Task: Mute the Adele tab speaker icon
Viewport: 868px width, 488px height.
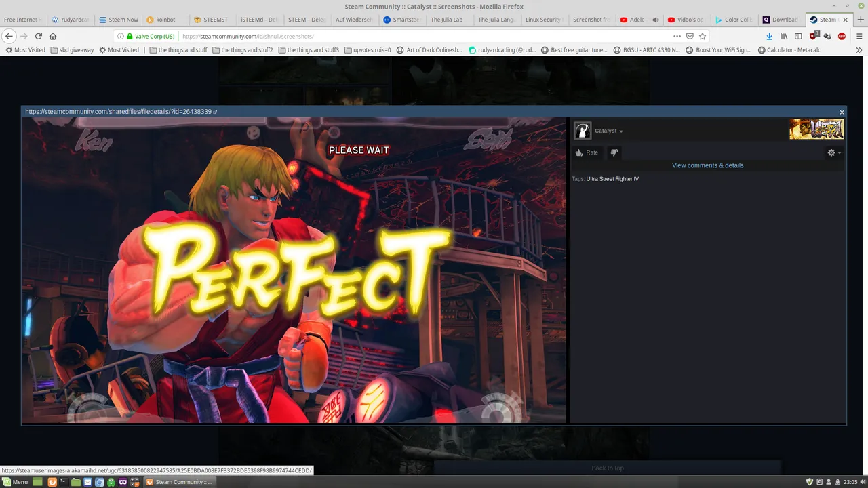Action: pos(655,20)
